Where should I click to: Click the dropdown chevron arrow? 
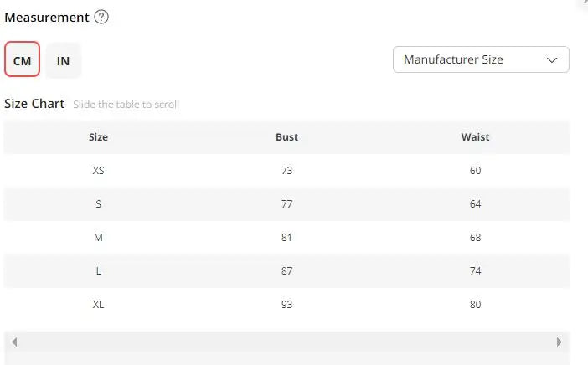551,59
